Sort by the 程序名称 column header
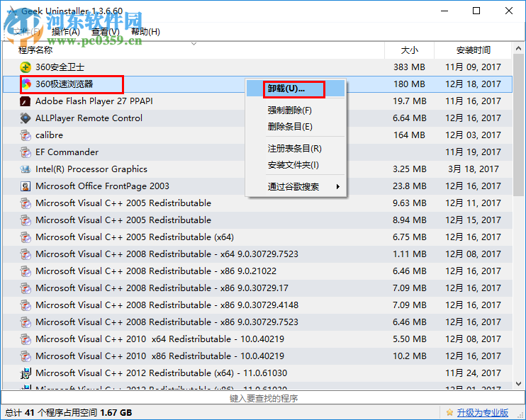Viewport: 526px width, 420px height. [194, 50]
